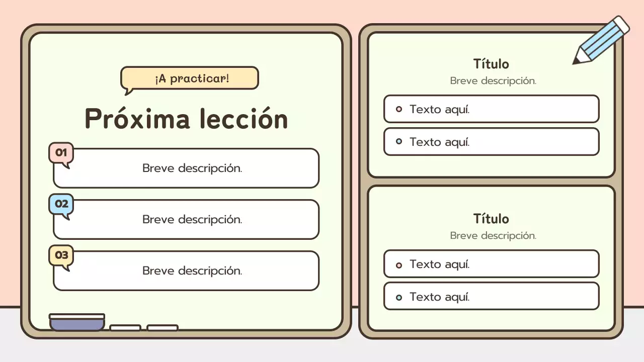Click the pink bullet in the lower card

[399, 264]
